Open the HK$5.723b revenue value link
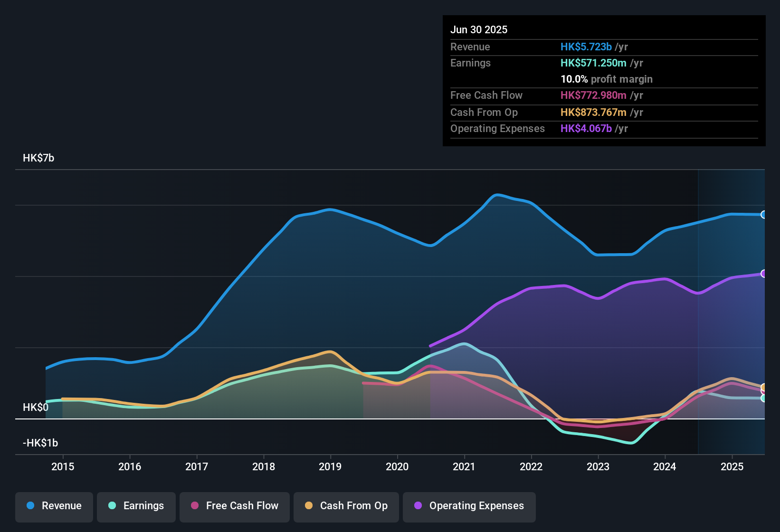 tap(586, 47)
